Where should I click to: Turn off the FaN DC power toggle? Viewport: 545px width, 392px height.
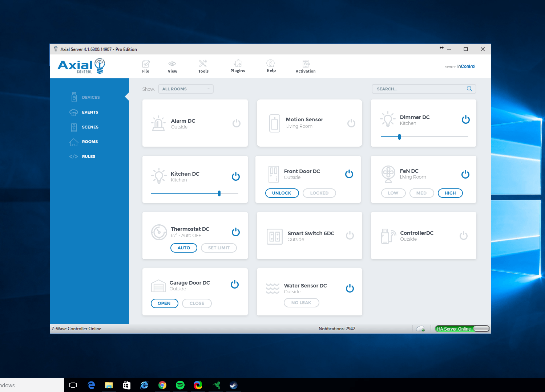point(465,175)
